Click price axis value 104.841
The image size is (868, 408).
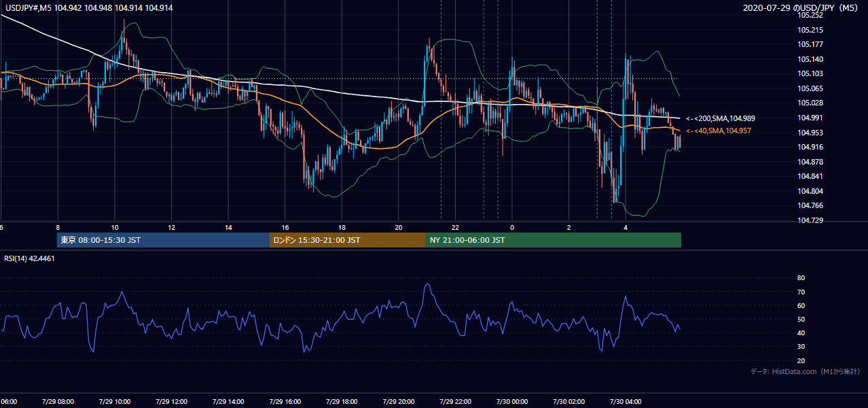(810, 176)
